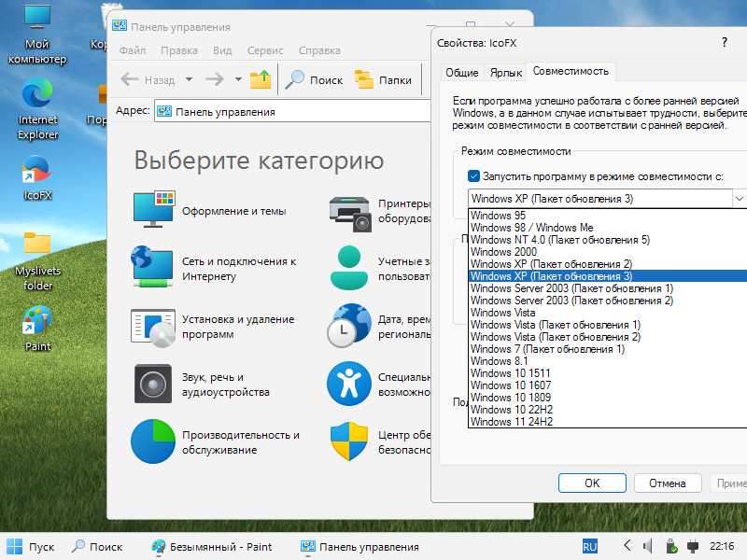
Task: Select Windows 10 22H2 option
Action: click(608, 410)
